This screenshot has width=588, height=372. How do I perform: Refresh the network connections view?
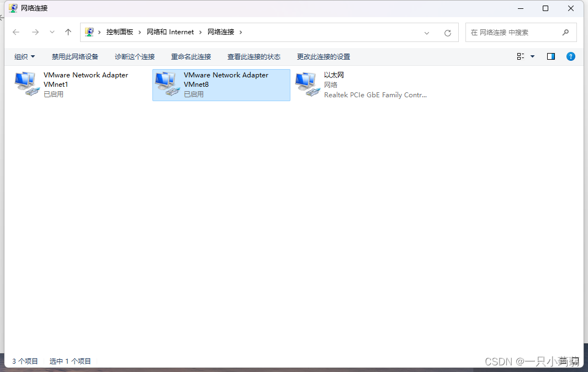[x=447, y=33]
